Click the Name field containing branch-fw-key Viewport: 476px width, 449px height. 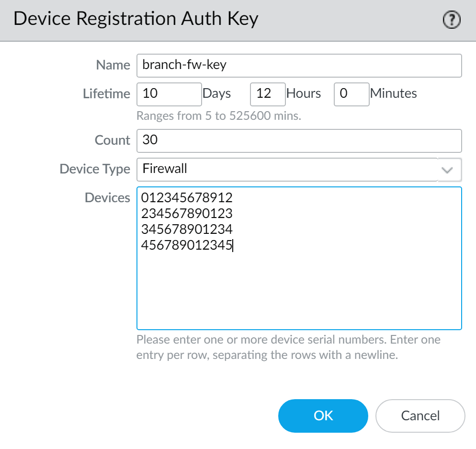click(x=299, y=66)
